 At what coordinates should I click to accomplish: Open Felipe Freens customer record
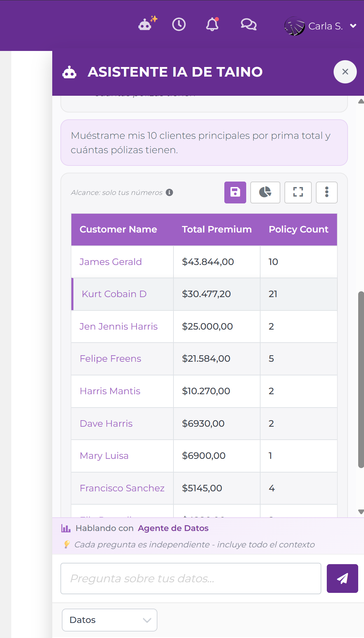110,359
